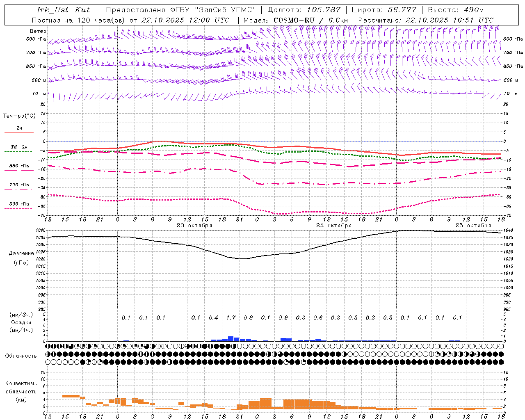Click the 850 гПа temperature legend line sample
The width and height of the screenshot is (525, 420).
pos(19,171)
